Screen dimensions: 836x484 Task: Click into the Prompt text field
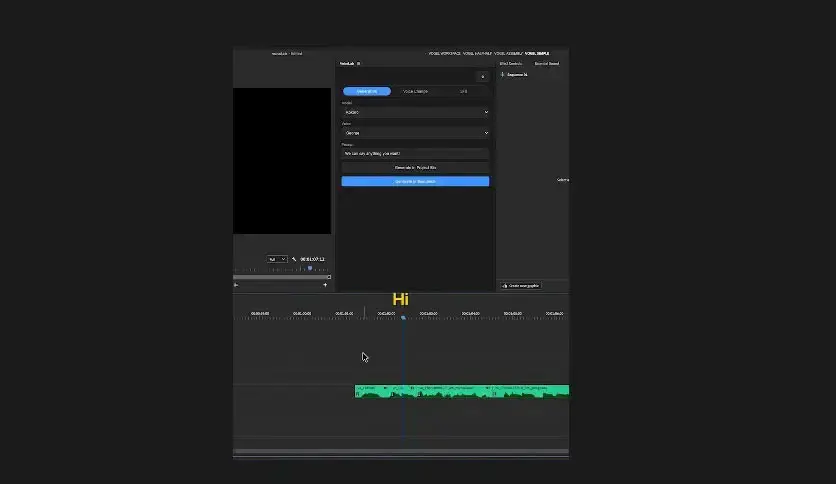tap(415, 154)
